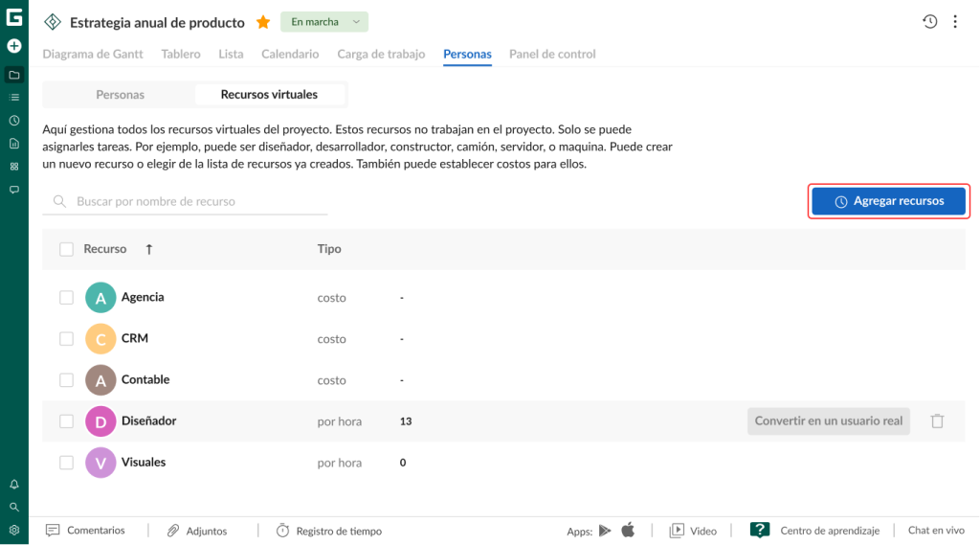Delete Diseñador with the trash icon
980x545 pixels.
pos(937,421)
